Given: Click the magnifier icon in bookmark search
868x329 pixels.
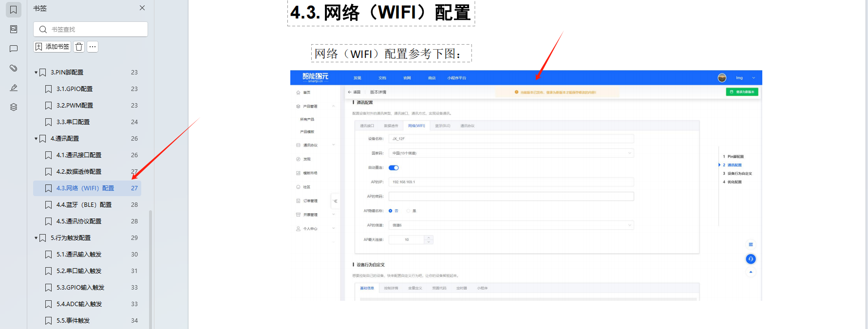Looking at the screenshot, I should (43, 29).
